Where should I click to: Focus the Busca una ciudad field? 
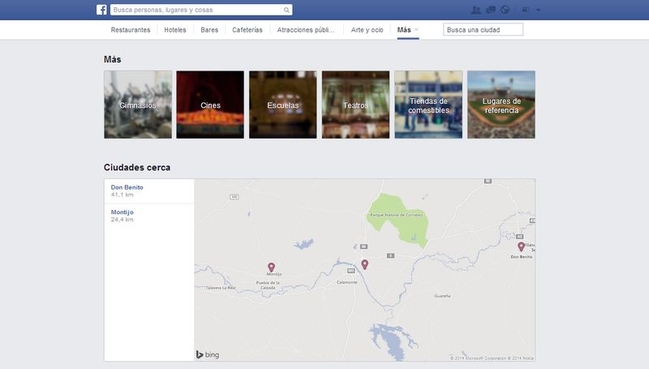[483, 30]
